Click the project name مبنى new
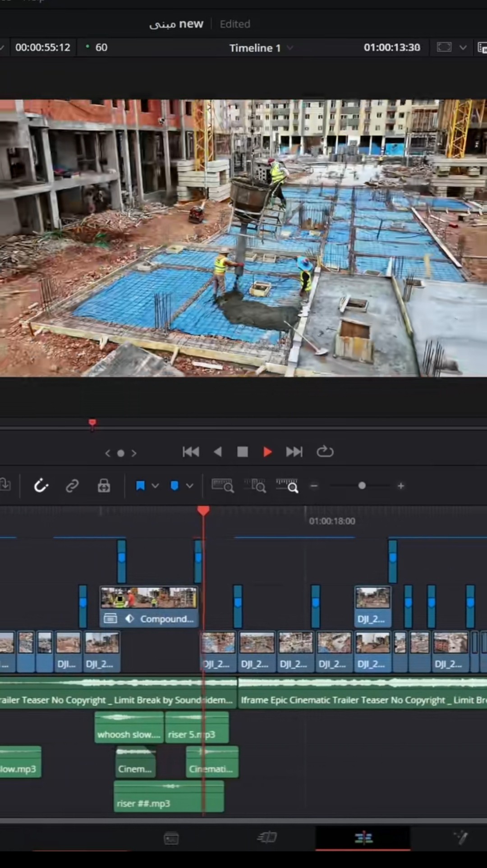Image resolution: width=487 pixels, height=868 pixels. (x=176, y=24)
